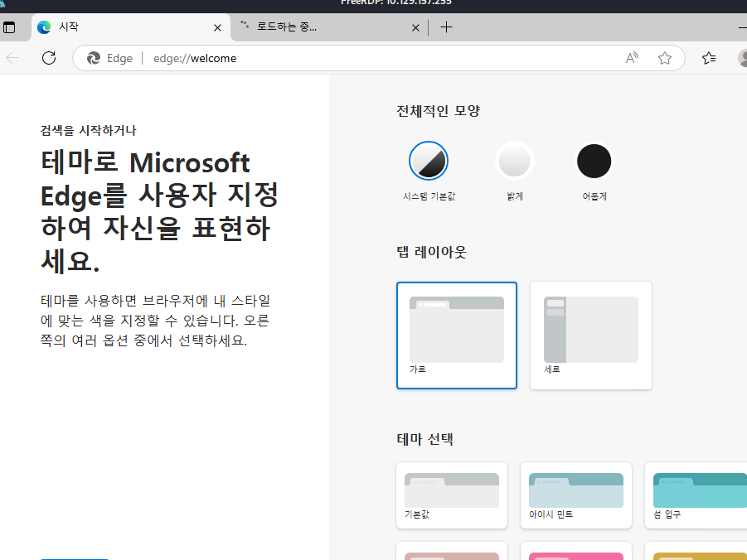Switch to the 시작 tab
The height and width of the screenshot is (560, 747).
tap(131, 27)
